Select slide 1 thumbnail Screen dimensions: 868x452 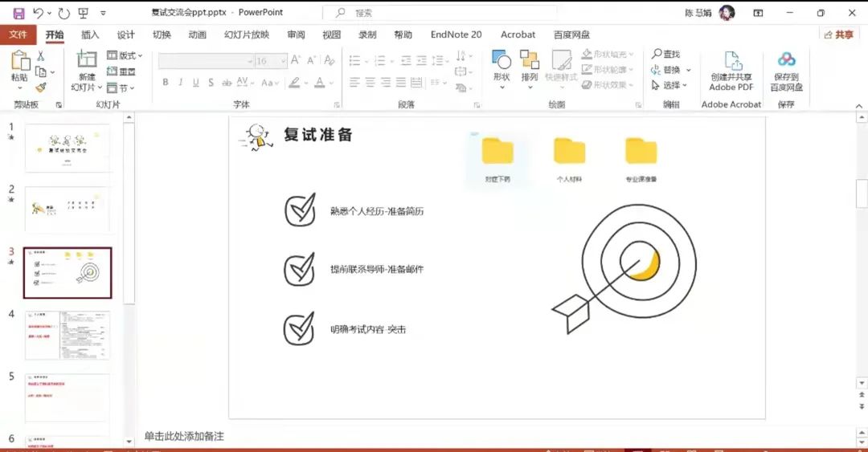pos(68,148)
